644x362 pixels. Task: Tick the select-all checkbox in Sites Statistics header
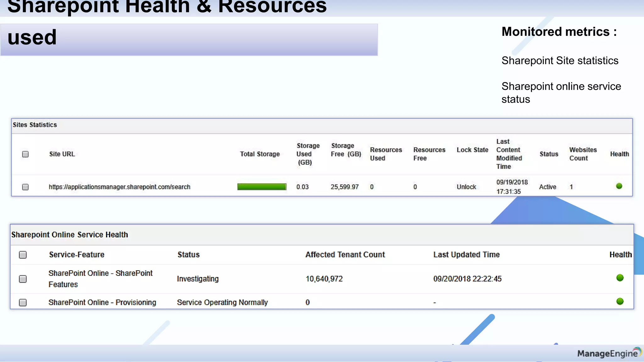pyautogui.click(x=25, y=154)
